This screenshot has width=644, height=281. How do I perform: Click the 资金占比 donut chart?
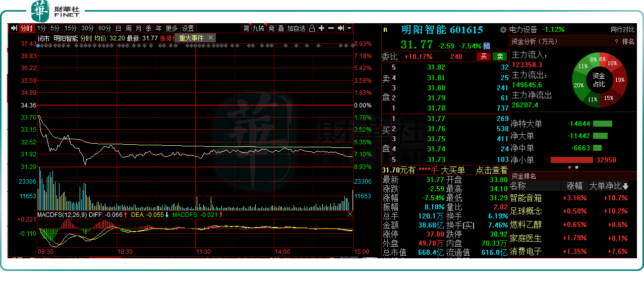pyautogui.click(x=599, y=79)
